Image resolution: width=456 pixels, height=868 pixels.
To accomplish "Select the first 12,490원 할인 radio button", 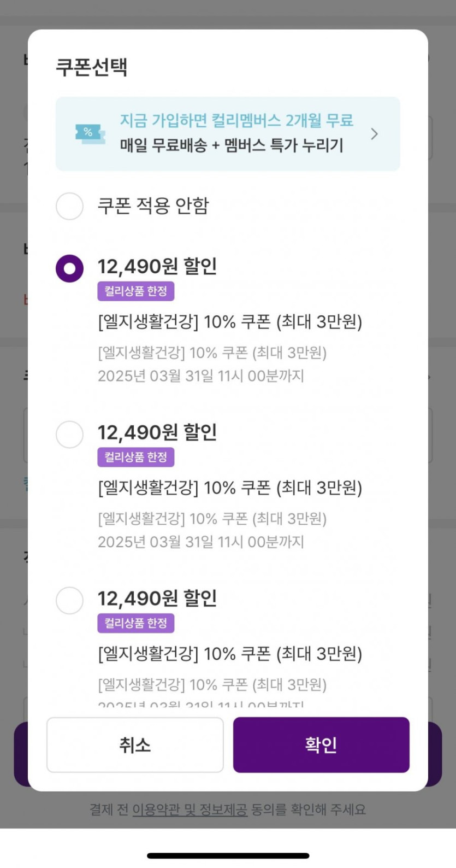I will (70, 268).
